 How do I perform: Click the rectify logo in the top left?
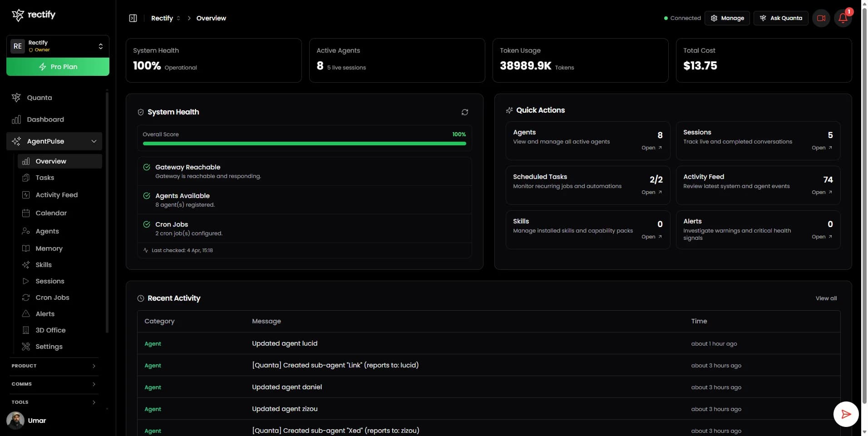(x=34, y=14)
